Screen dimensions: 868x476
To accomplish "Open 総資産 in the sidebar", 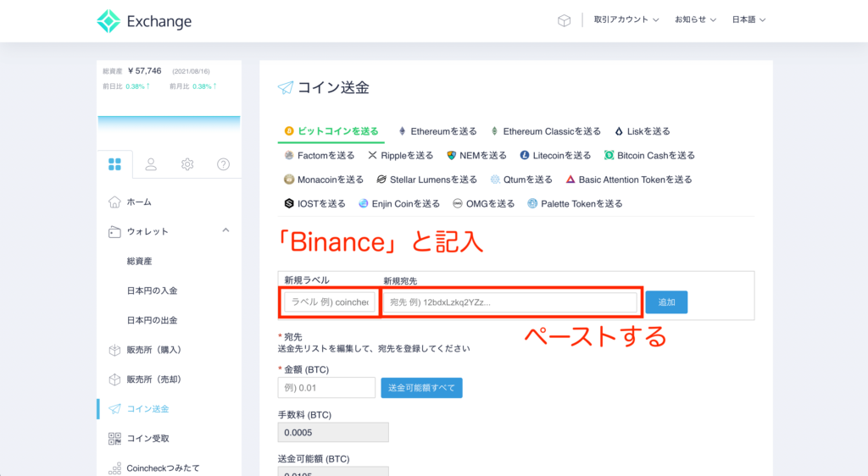I will 139,261.
